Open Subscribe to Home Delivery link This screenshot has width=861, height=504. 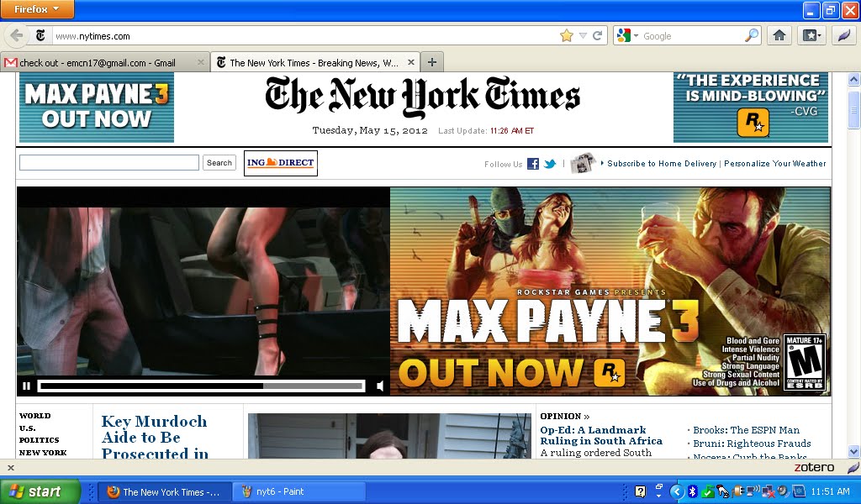[662, 164]
